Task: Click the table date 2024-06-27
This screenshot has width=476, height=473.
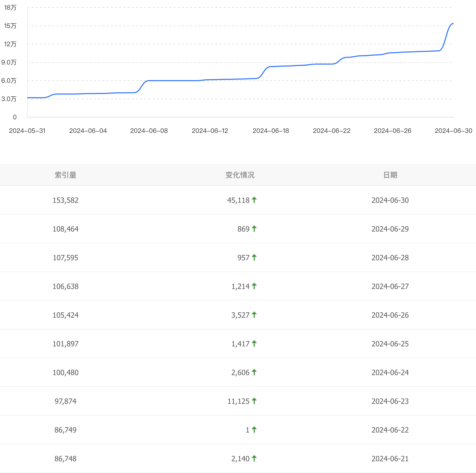Action: [390, 286]
